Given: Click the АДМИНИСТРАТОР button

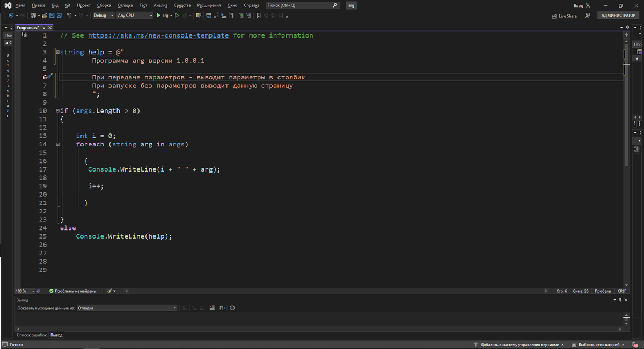Looking at the screenshot, I should click(x=618, y=16).
